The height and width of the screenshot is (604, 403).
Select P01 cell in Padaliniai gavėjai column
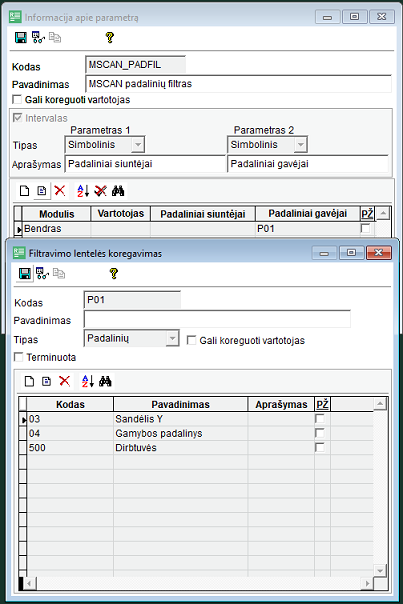pos(307,228)
